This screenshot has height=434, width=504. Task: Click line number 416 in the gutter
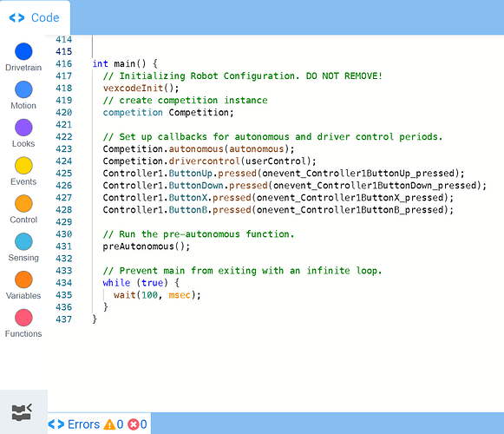[x=63, y=63]
